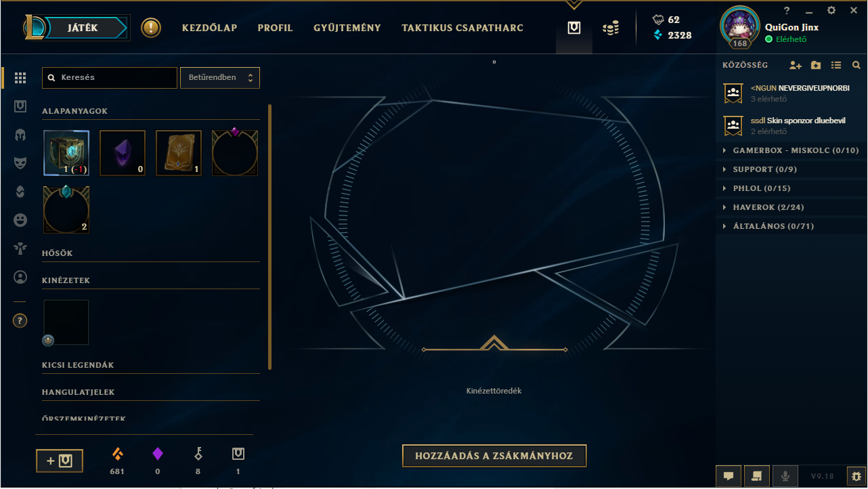
Task: Open the Store coins icon
Action: [611, 28]
